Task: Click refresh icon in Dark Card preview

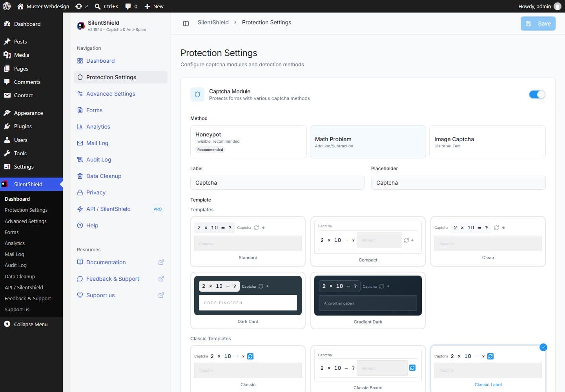Action: [x=261, y=286]
